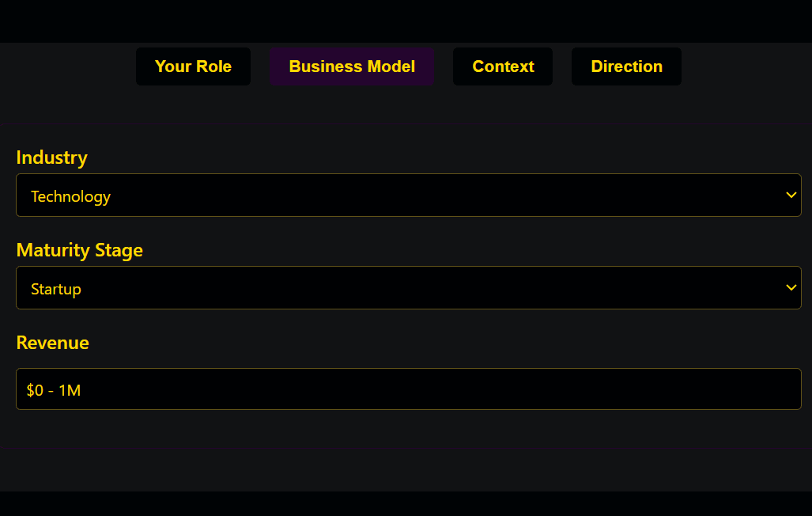Click the selected Technology value text
The width and height of the screenshot is (812, 516).
70,196
